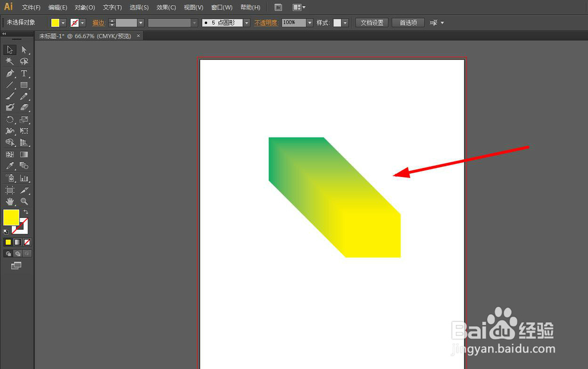
Task: Select the Gradient tool
Action: point(24,155)
